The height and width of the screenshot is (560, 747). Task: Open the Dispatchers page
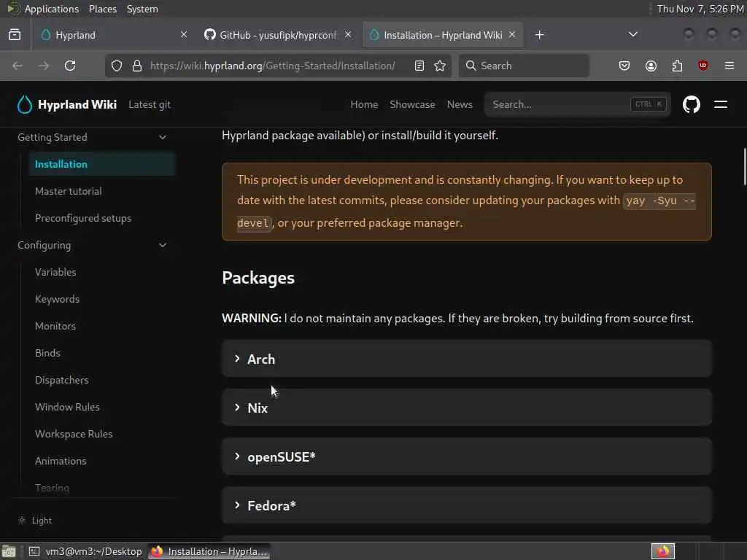point(62,380)
